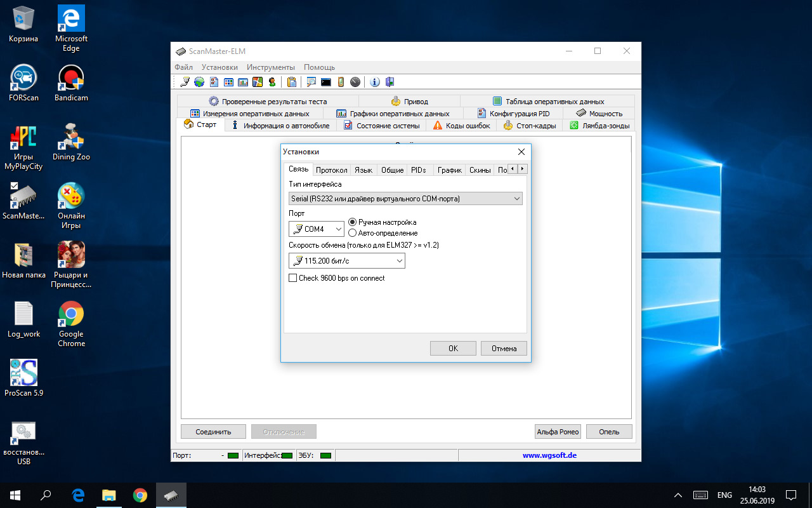
Task: Click the Опель button
Action: coord(609,432)
